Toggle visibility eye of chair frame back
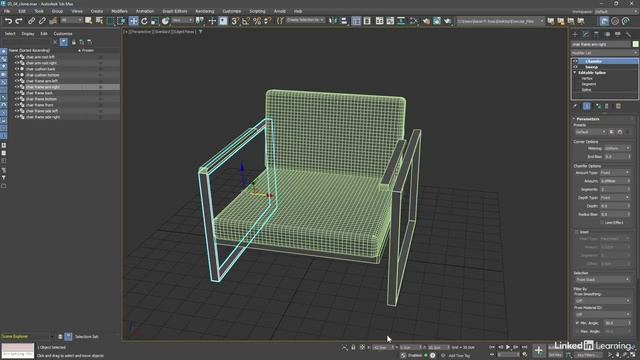640x360 pixels. pyautogui.click(x=17, y=93)
